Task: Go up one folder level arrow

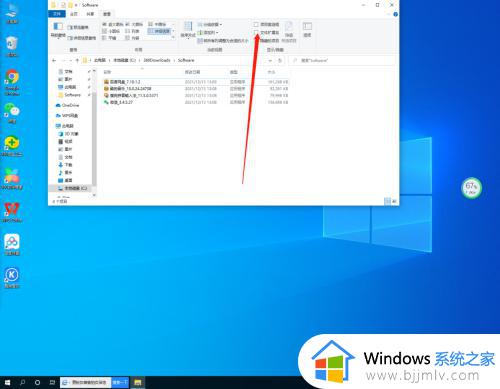Action: [77, 60]
